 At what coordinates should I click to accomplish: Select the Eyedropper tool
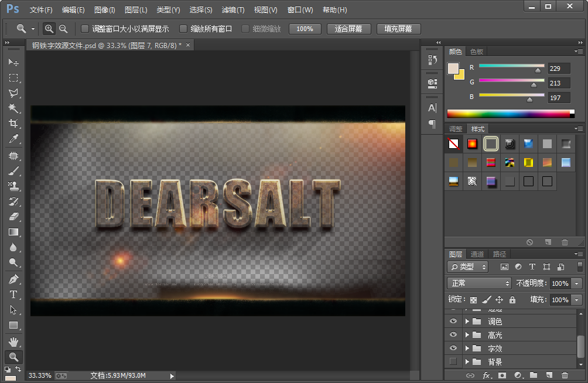pos(13,139)
